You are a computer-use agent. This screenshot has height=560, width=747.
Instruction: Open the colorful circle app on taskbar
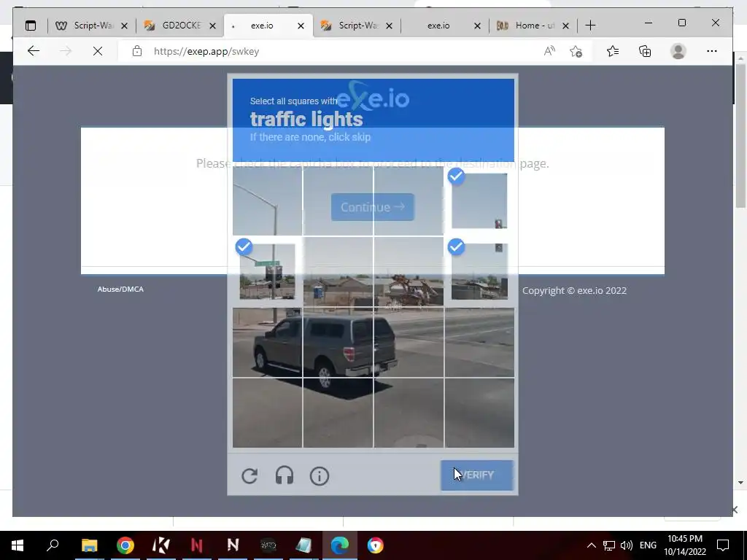click(376, 545)
